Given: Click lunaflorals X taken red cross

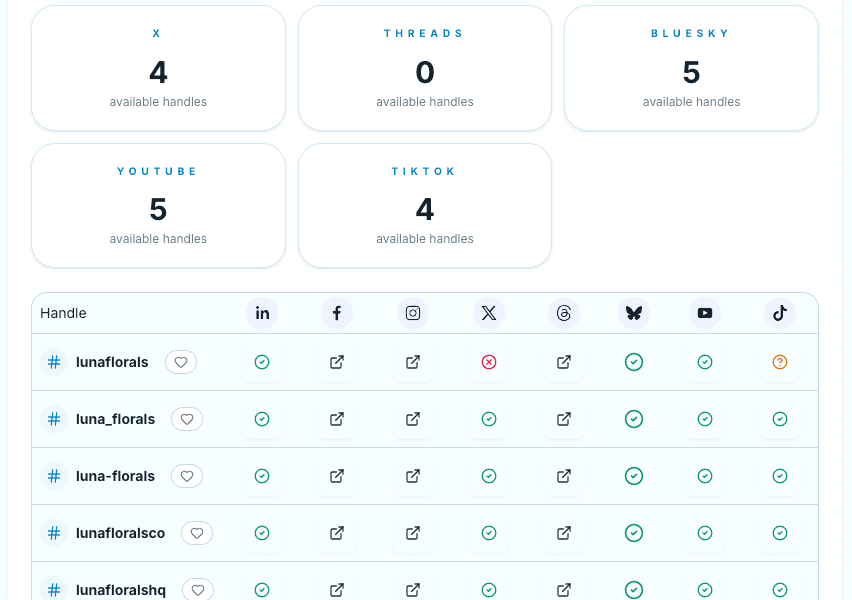Looking at the screenshot, I should (489, 362).
